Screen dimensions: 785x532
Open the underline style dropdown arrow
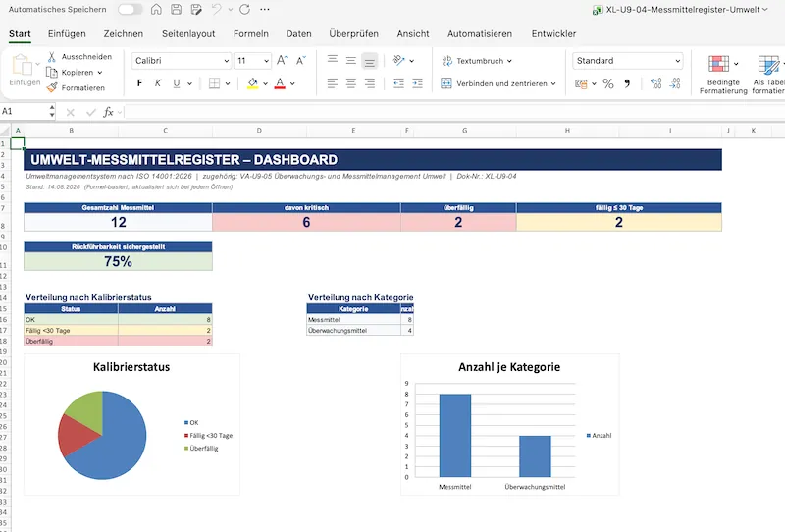click(189, 83)
